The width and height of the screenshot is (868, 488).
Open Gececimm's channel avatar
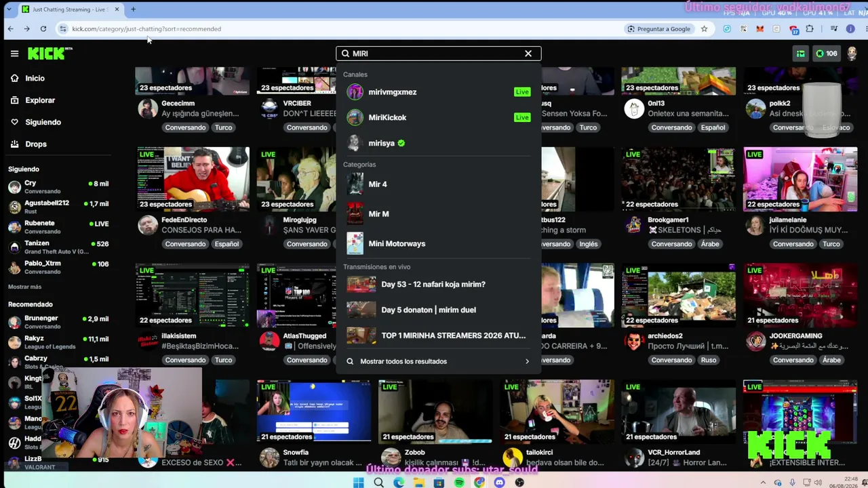click(148, 108)
